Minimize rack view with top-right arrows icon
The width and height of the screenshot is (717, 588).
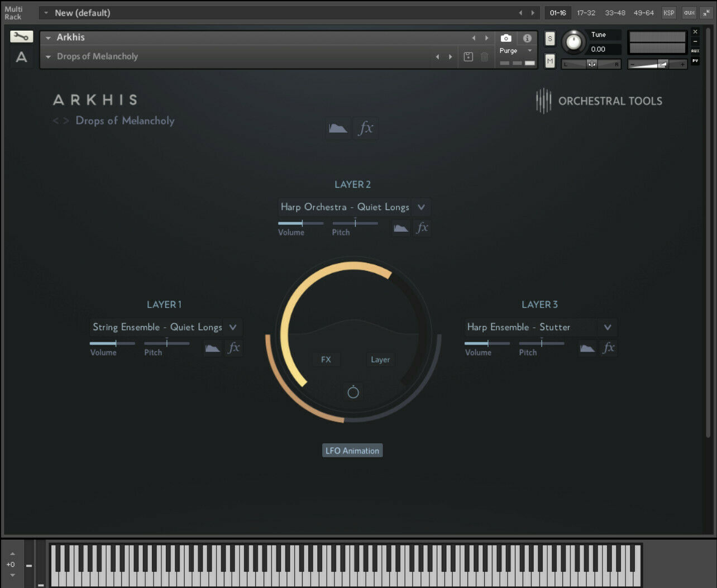point(706,13)
